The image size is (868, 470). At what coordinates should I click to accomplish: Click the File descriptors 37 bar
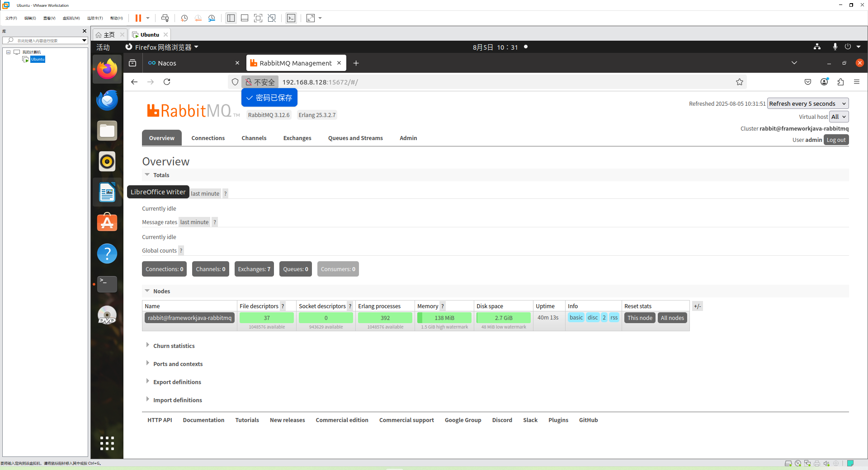tap(267, 318)
